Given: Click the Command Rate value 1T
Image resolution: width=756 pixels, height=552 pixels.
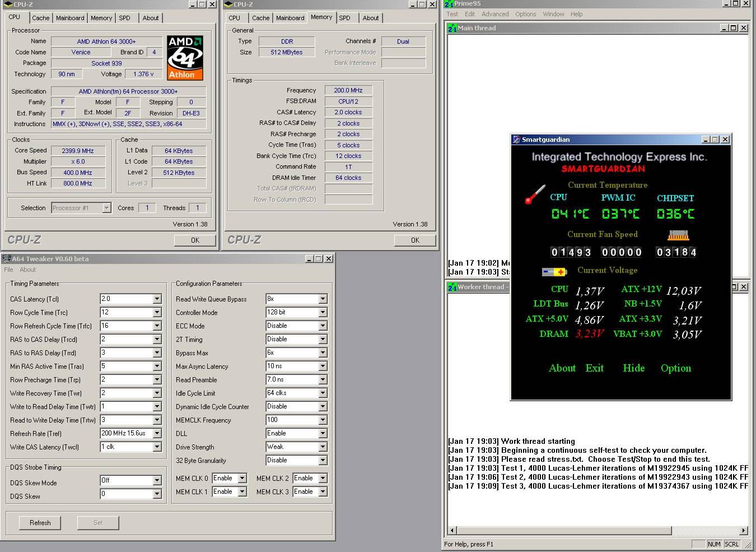Looking at the screenshot, I should coord(348,167).
